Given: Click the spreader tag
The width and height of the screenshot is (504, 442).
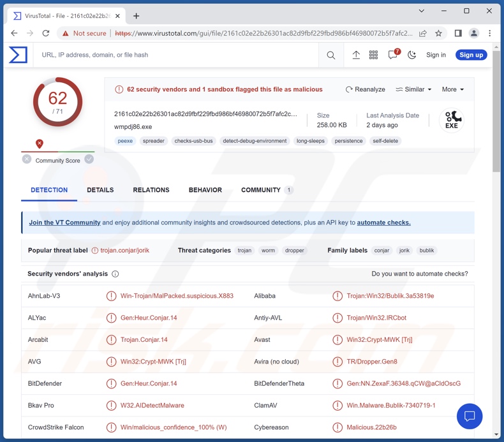Looking at the screenshot, I should pos(154,141).
